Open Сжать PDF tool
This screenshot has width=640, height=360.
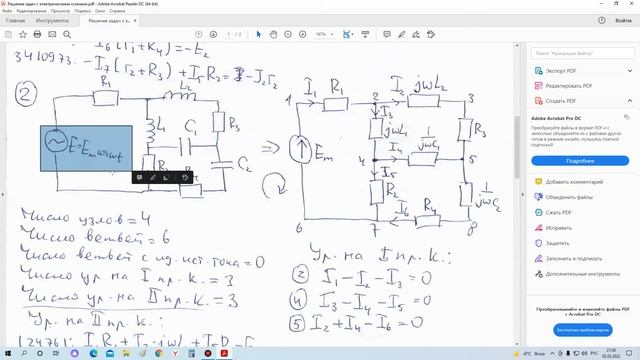coord(558,212)
